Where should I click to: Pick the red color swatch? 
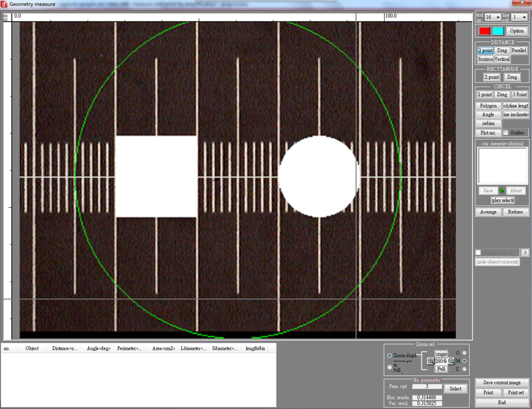click(484, 31)
